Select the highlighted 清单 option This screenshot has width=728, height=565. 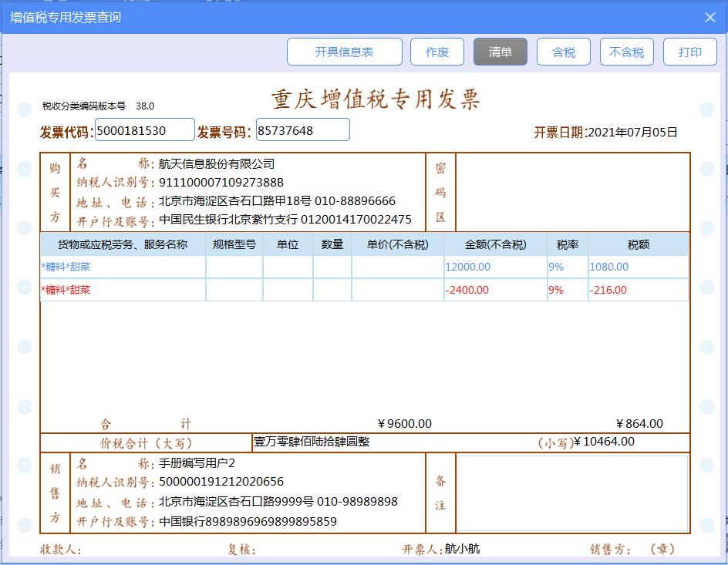[x=501, y=52]
